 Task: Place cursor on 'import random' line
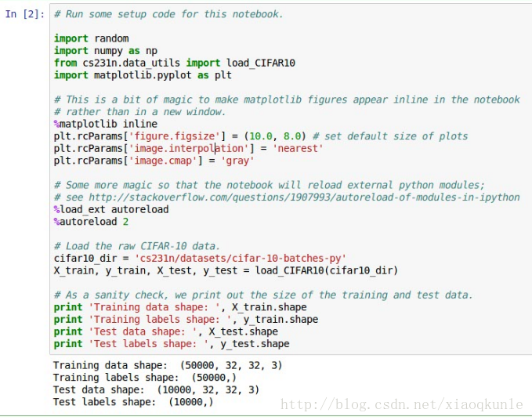pos(91,38)
